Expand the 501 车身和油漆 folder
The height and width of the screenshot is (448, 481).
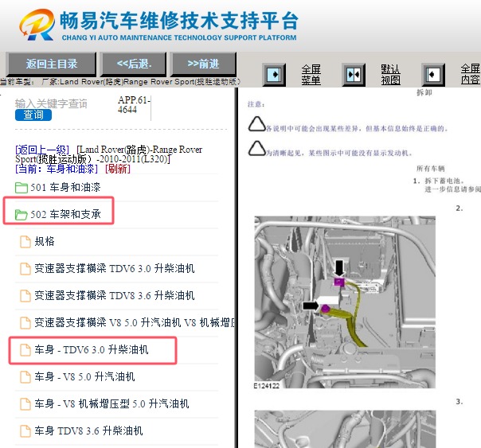pyautogui.click(x=65, y=187)
